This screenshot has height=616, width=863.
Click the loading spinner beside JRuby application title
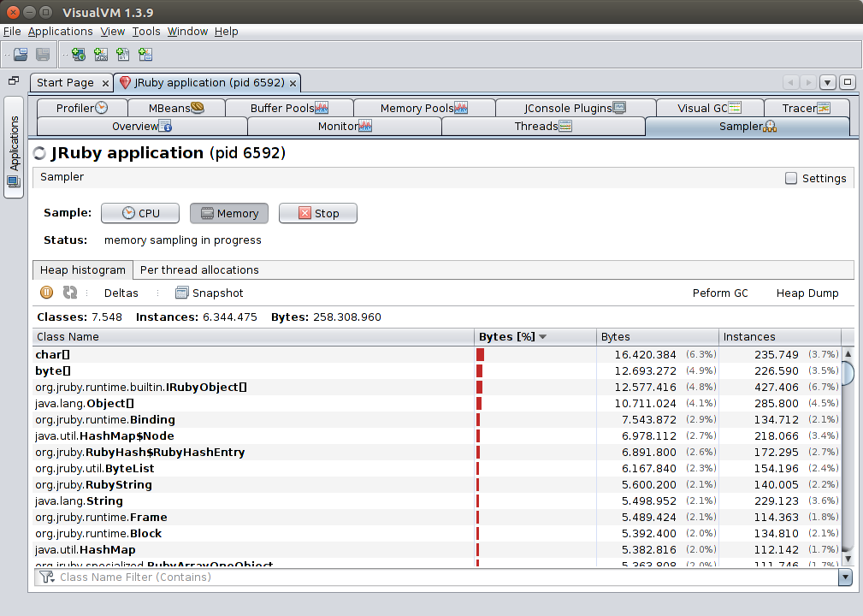[x=39, y=153]
